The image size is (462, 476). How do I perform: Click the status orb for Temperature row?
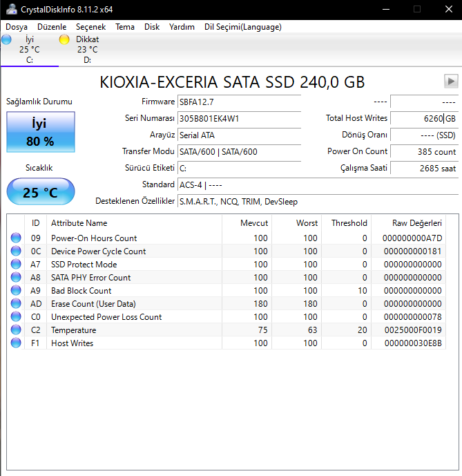tap(16, 330)
